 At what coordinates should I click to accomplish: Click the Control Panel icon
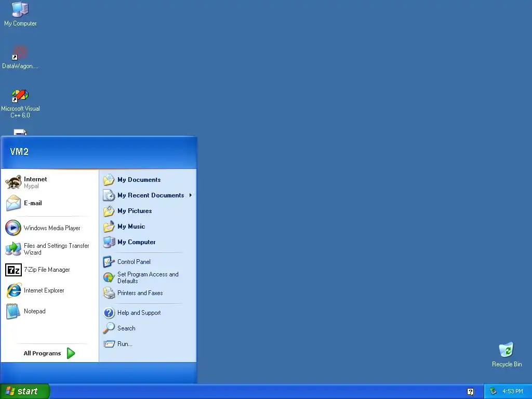[x=109, y=262]
